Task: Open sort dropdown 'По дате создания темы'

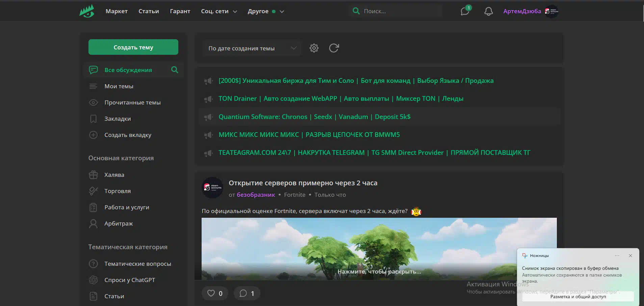Action: coord(252,48)
